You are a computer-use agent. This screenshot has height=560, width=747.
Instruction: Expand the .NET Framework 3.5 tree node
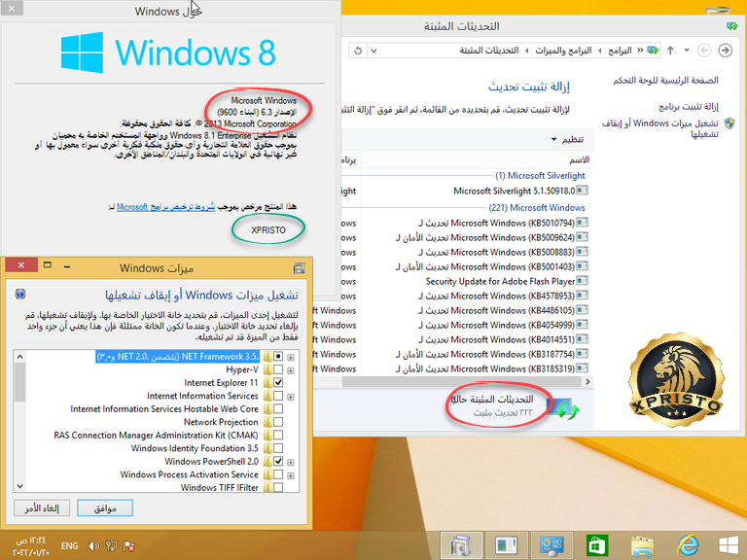pyautogui.click(x=291, y=357)
